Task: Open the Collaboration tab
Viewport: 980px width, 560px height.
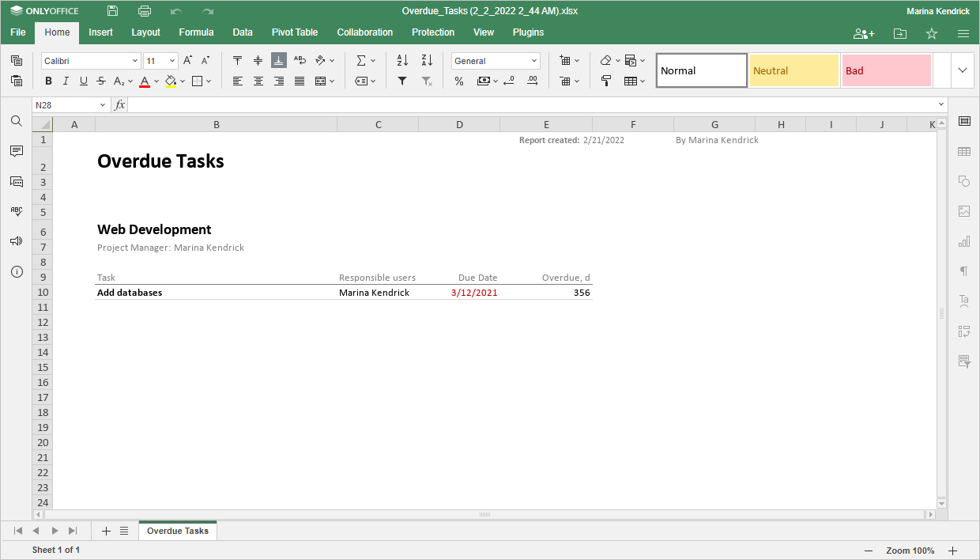Action: (364, 32)
